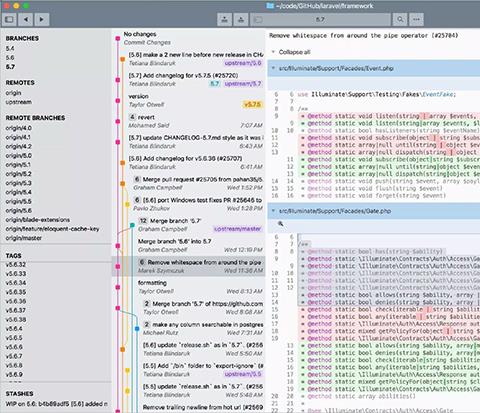Image resolution: width=480 pixels, height=413 pixels.
Task: Click the badge 6 on Remove whitespace commit
Action: (x=142, y=262)
